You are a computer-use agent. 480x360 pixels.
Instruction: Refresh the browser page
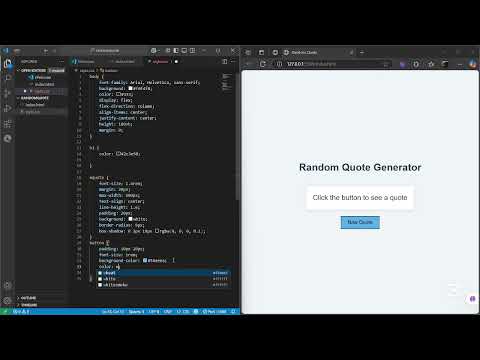tap(263, 64)
